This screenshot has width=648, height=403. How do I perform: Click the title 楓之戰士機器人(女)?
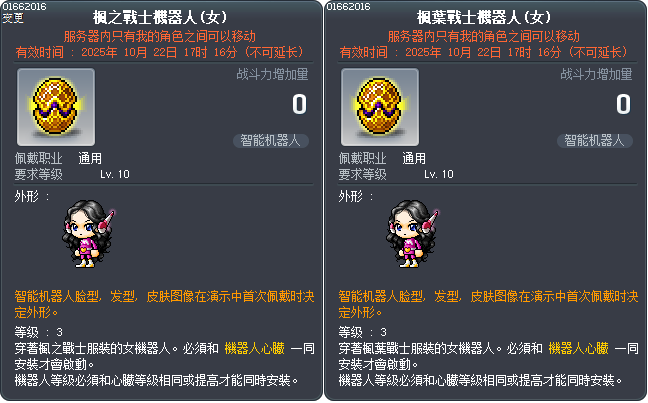[x=160, y=17]
